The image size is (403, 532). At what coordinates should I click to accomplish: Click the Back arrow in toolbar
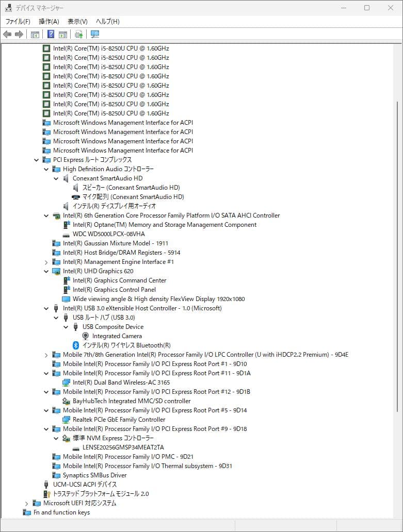pyautogui.click(x=7, y=35)
